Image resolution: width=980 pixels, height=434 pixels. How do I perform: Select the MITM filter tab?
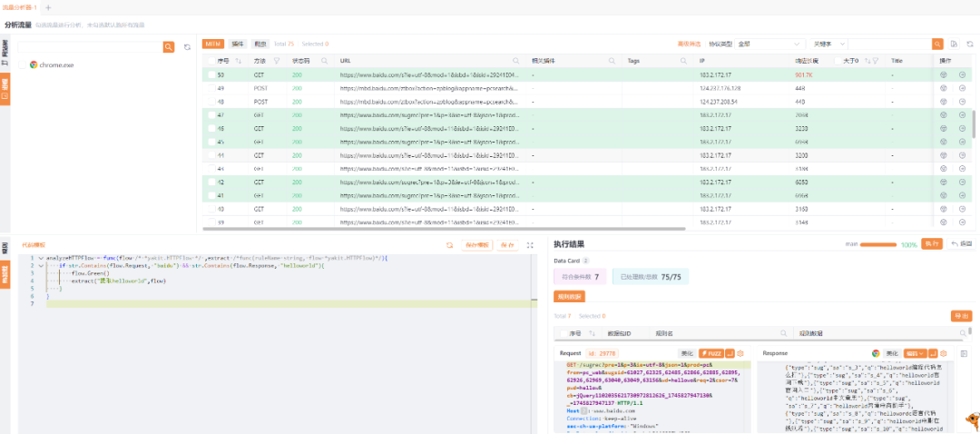pos(213,44)
